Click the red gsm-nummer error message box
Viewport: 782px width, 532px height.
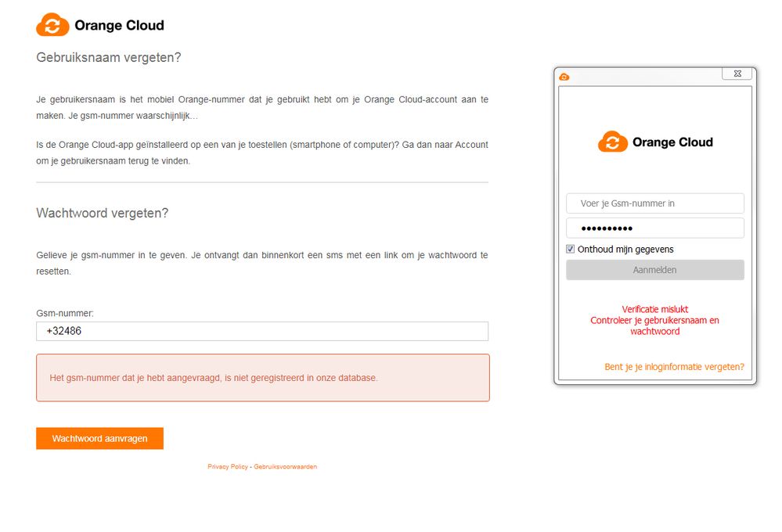(263, 378)
